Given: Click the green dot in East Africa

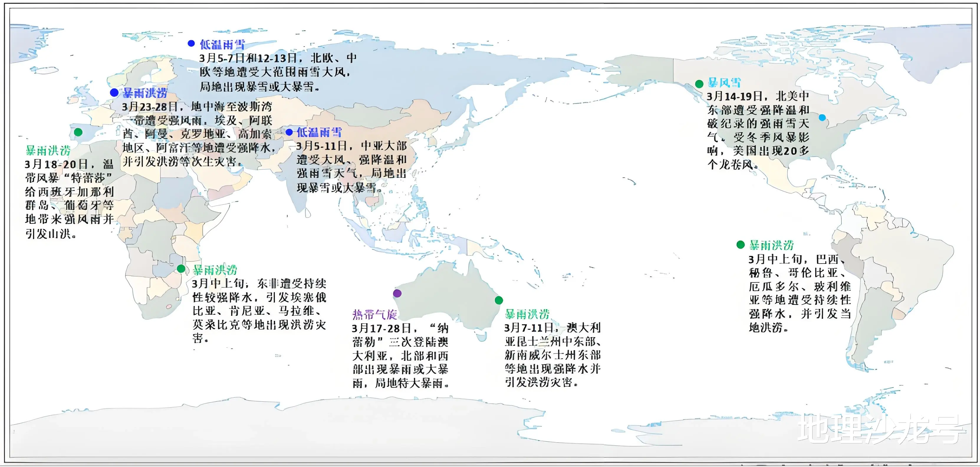Looking at the screenshot, I should point(181,269).
